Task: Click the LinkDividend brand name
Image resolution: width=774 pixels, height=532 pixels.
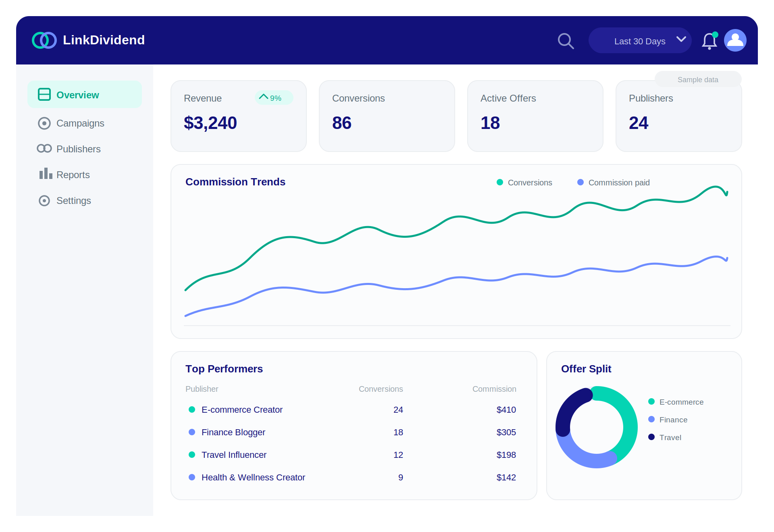Action: coord(104,40)
